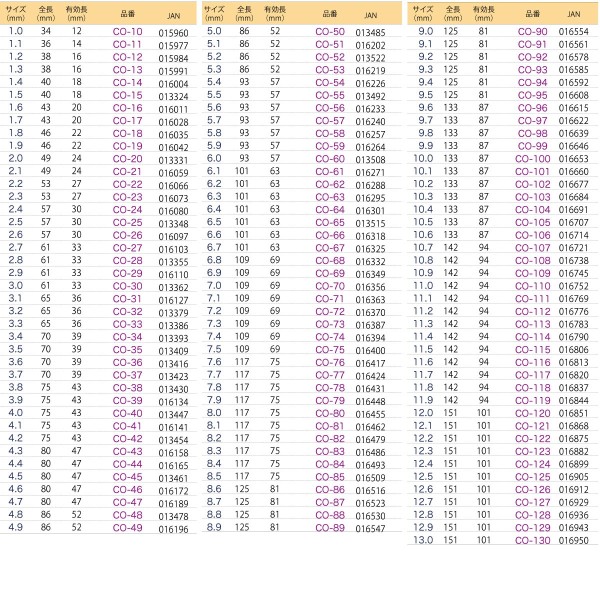The width and height of the screenshot is (600, 600).
Task: Click product code CO-95
Action: pyautogui.click(x=532, y=95)
